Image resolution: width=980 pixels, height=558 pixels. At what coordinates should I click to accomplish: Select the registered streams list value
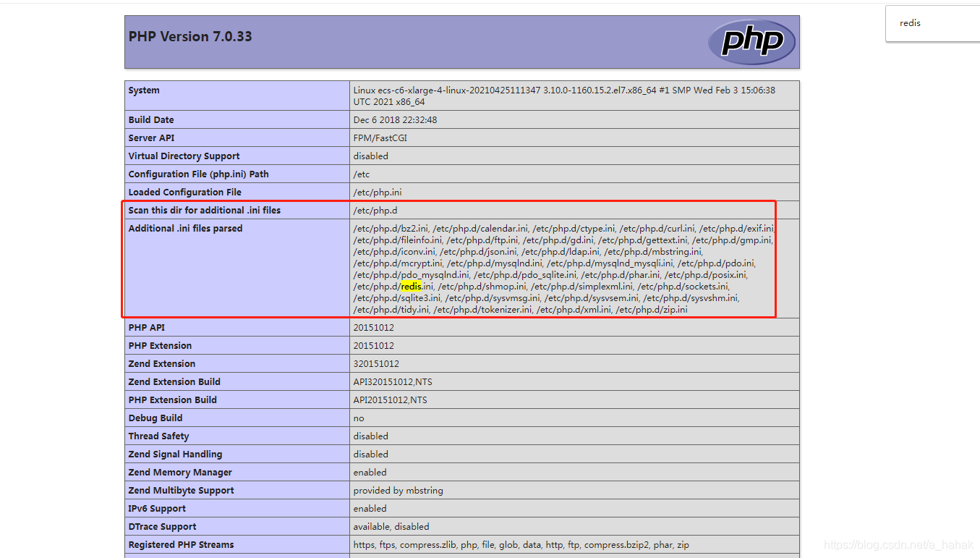click(521, 545)
